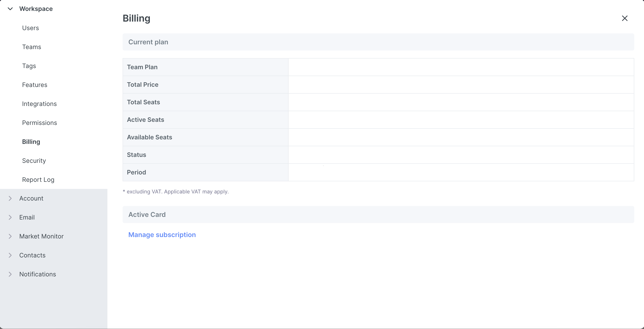Viewport: 644px width, 329px height.
Task: Open Tags in the sidebar
Action: coord(29,66)
